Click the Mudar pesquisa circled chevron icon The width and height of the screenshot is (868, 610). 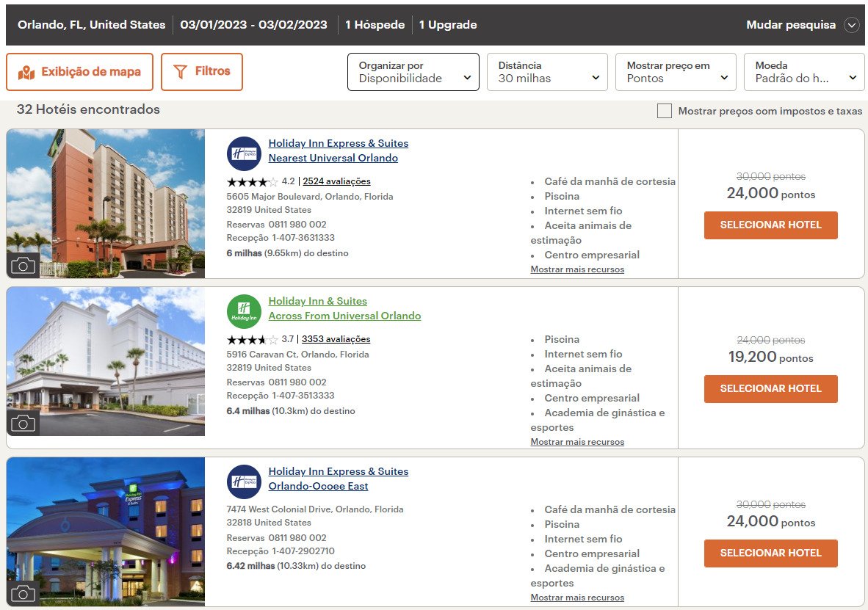[x=851, y=25]
